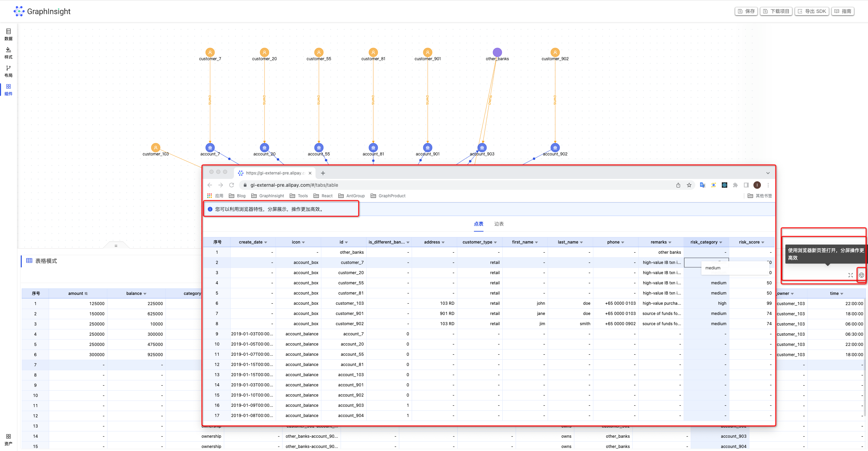Screen dimensions: 868x451
Task: Open the create_date column filter dropdown
Action: tap(266, 243)
